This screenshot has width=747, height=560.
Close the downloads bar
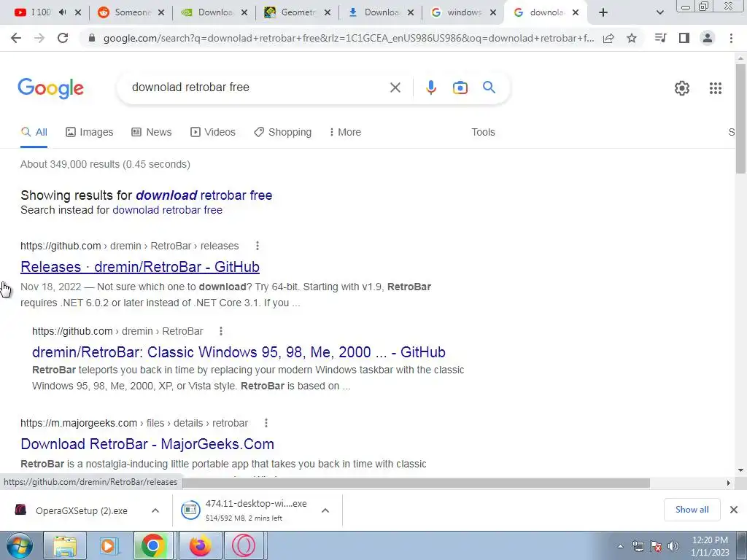pos(734,510)
